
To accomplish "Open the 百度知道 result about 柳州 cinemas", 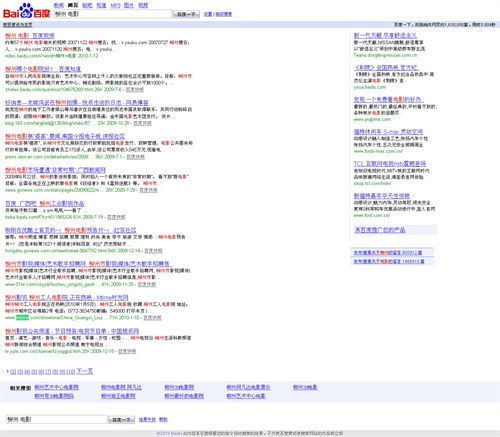I will [43, 69].
